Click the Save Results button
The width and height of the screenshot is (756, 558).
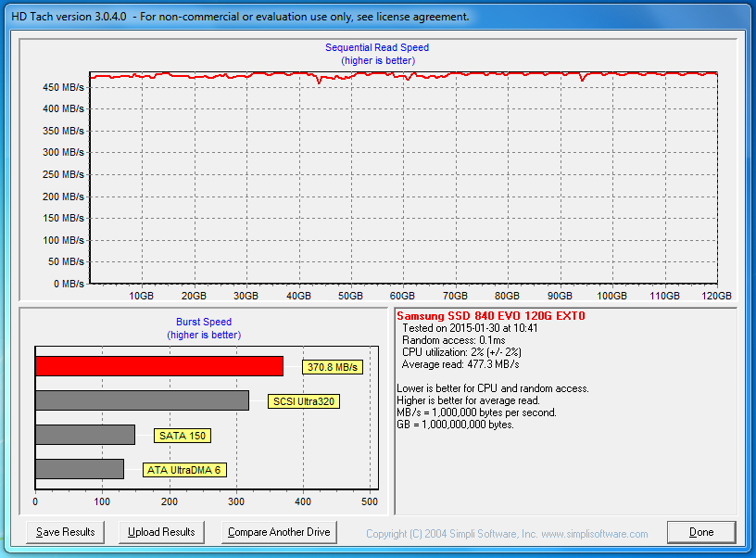(65, 532)
